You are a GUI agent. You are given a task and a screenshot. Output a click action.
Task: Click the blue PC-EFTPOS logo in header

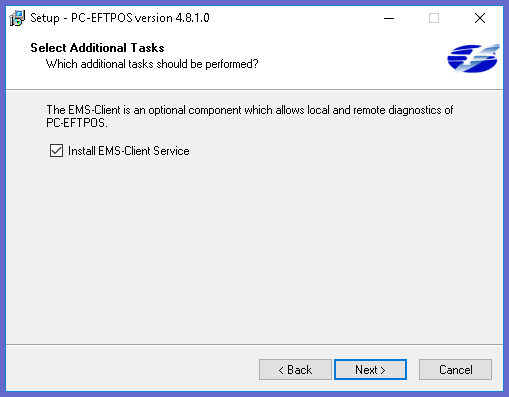(x=473, y=58)
